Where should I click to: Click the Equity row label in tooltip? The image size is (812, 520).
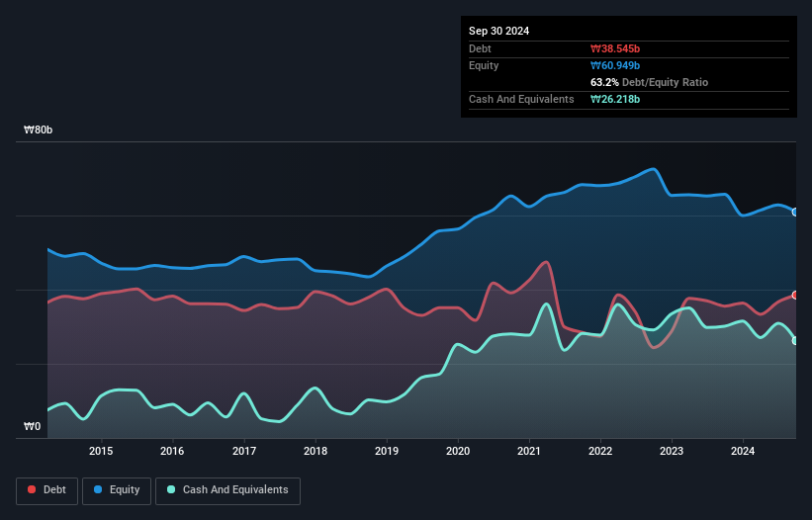coord(484,65)
